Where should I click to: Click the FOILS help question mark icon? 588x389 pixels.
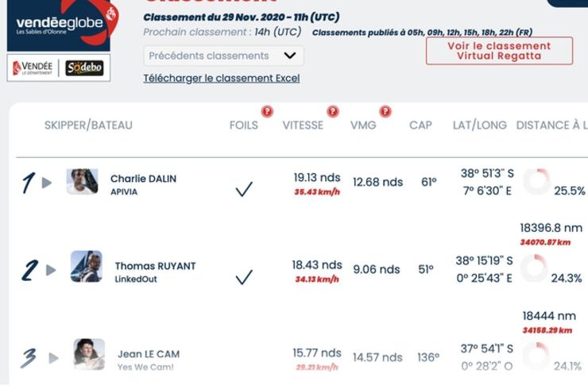pos(267,111)
